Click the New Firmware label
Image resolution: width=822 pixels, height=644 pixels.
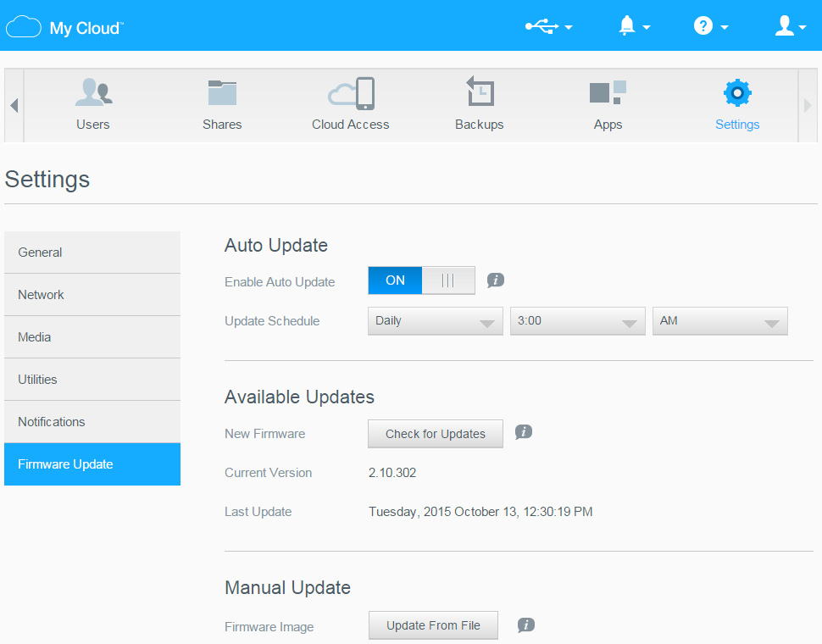[x=264, y=434]
